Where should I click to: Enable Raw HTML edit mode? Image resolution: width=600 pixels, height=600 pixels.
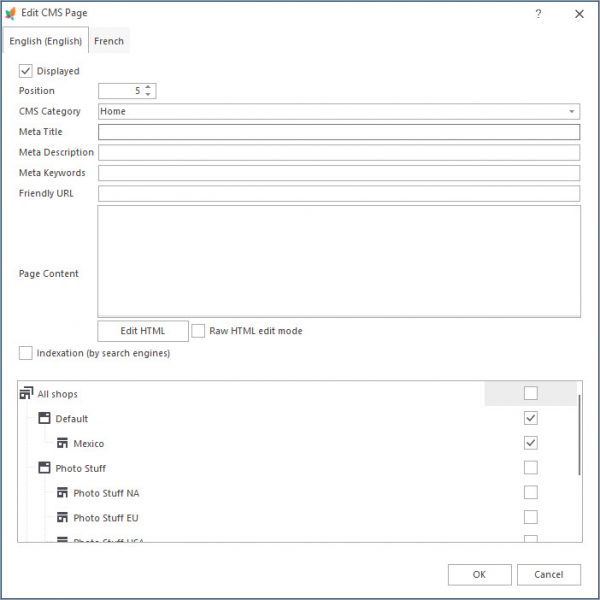pos(199,331)
